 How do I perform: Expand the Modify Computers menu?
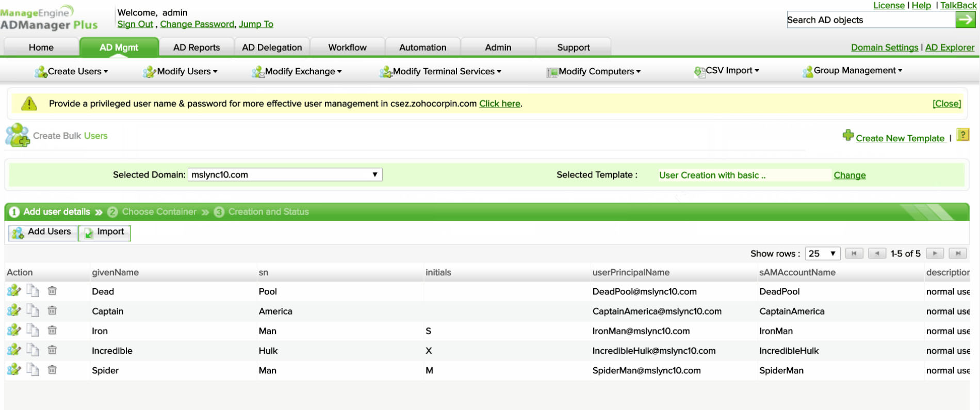(593, 72)
